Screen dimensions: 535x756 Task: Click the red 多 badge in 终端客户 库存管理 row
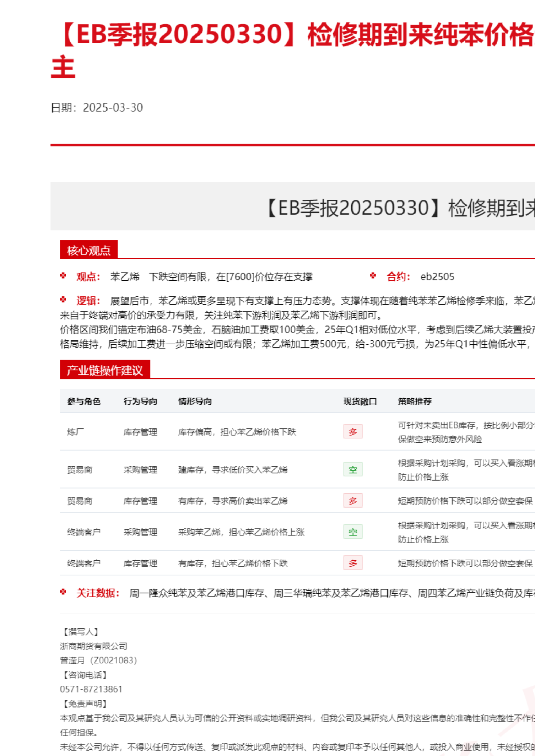(x=353, y=563)
